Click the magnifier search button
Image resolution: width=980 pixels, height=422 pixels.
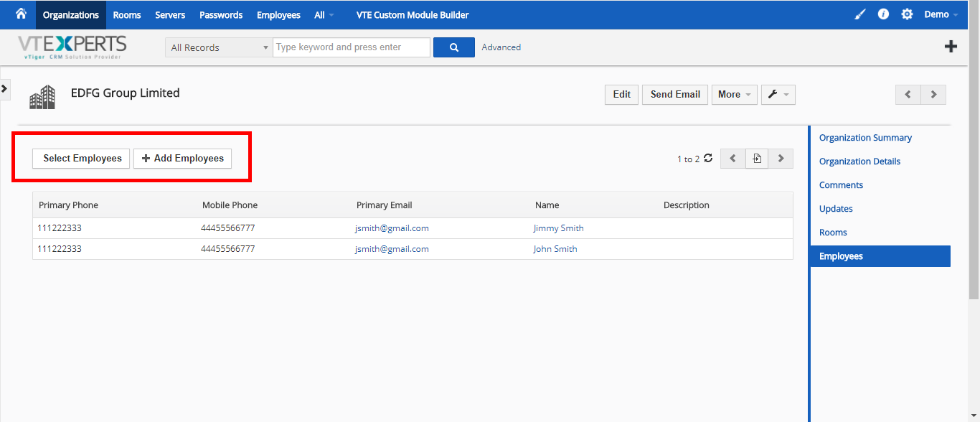[453, 47]
